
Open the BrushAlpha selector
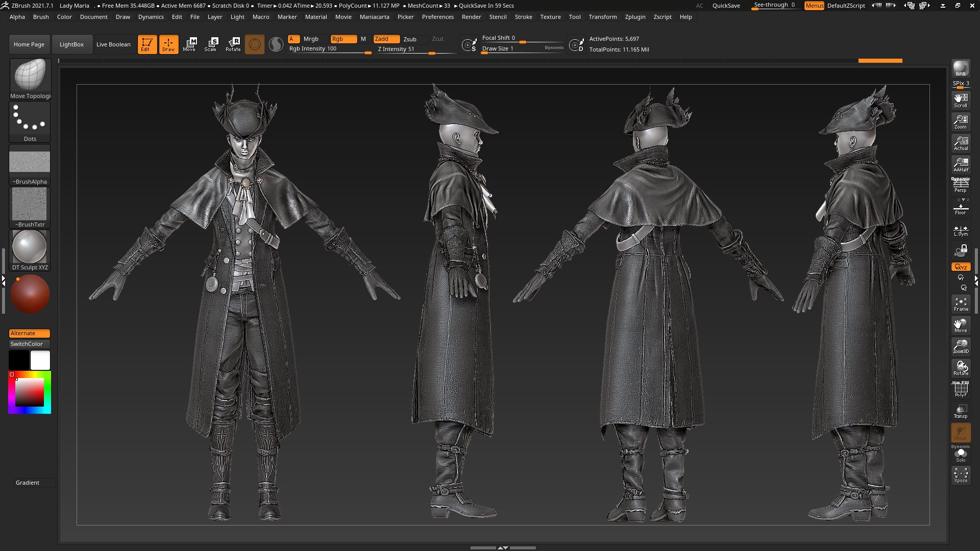[x=30, y=165]
